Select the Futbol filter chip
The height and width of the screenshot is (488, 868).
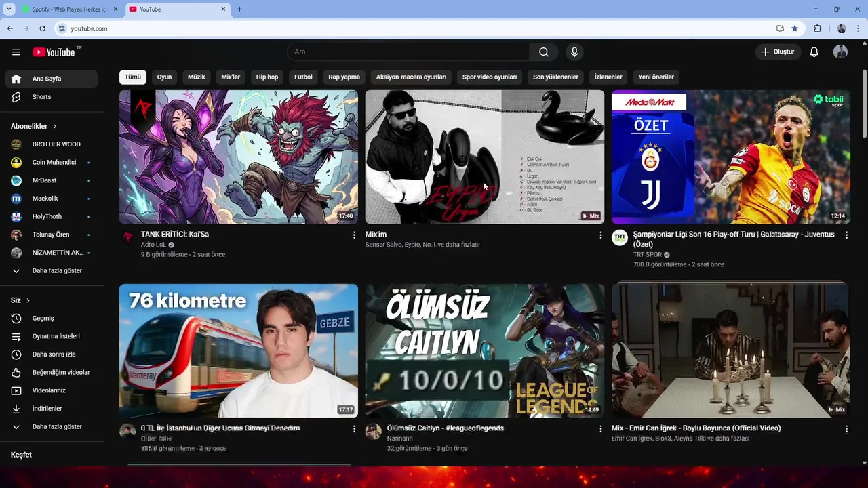304,77
